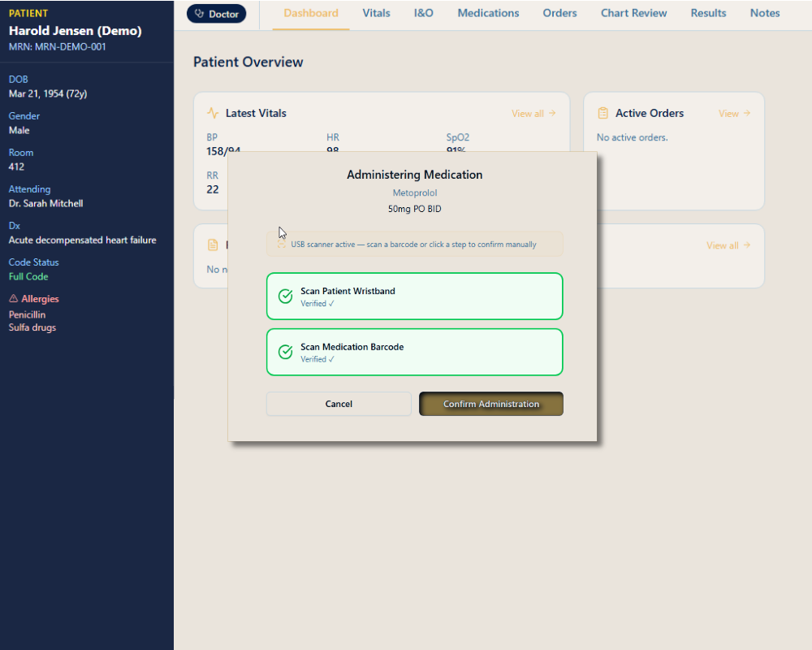Click the 50mg PO BID dosage text
The height and width of the screenshot is (650, 812).
[x=414, y=209]
